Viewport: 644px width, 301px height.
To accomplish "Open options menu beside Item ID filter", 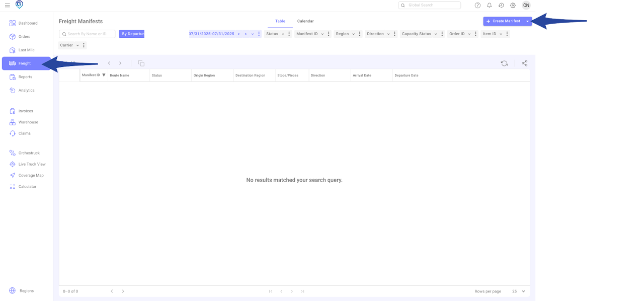I will 507,34.
